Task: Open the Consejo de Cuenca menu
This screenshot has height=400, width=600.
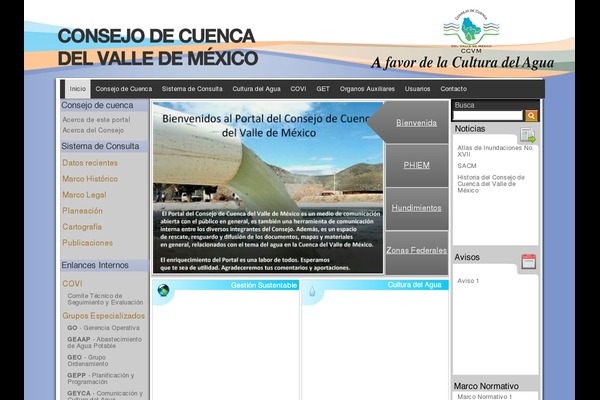Action: [x=124, y=89]
